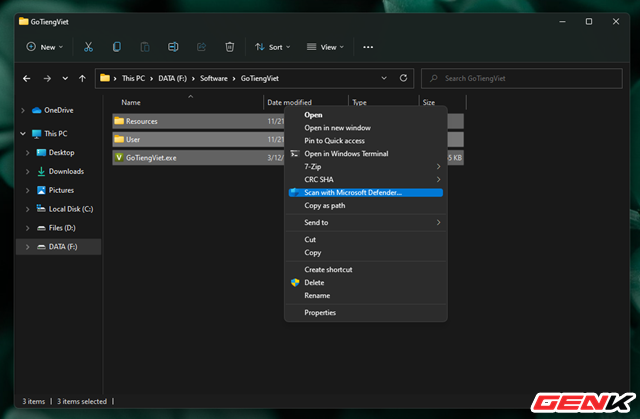Viewport: 640px width, 419px height.
Task: Expand address bar history dropdown
Action: pyautogui.click(x=384, y=78)
